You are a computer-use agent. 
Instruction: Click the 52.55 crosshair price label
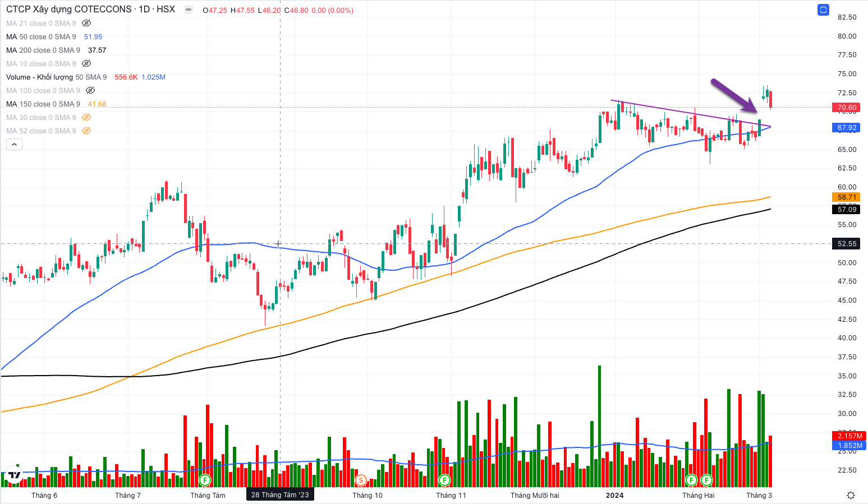(x=847, y=244)
